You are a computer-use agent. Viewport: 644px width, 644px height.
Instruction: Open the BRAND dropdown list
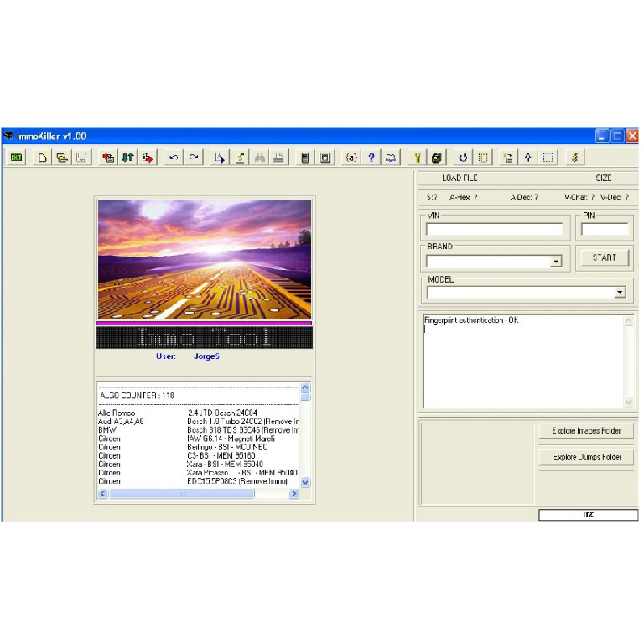point(556,262)
